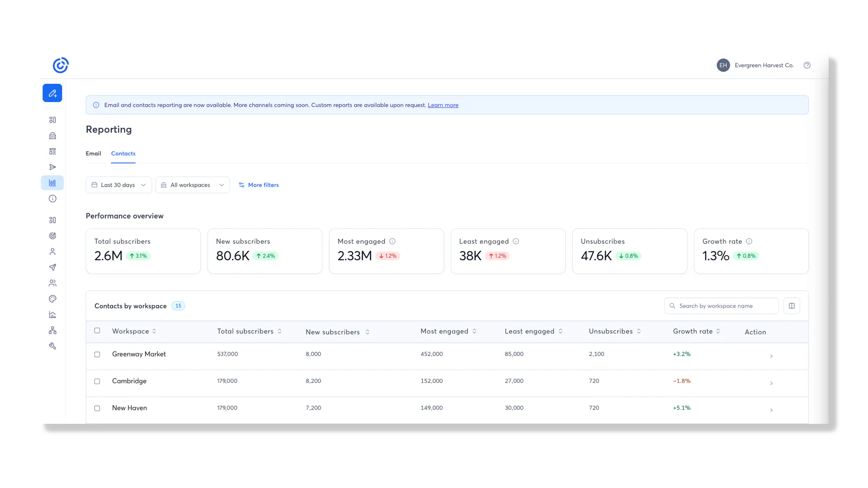868x488 pixels.
Task: Click the Most engaged info icon
Action: point(392,241)
